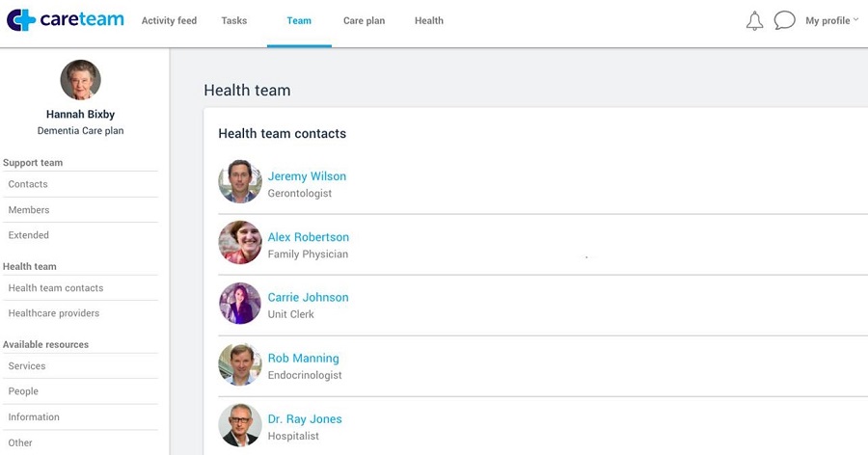868x455 pixels.
Task: View Dr. Ray Jones profile link
Action: tap(305, 419)
